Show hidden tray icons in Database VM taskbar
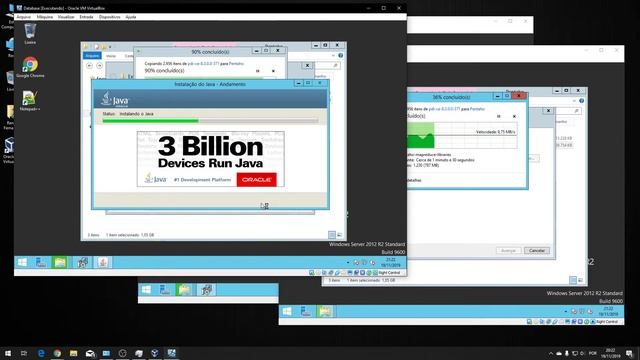The width and height of the screenshot is (640, 360). point(348,262)
